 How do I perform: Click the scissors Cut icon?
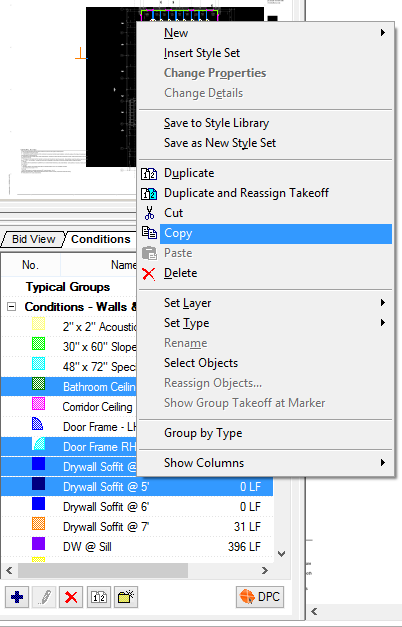[x=149, y=213]
